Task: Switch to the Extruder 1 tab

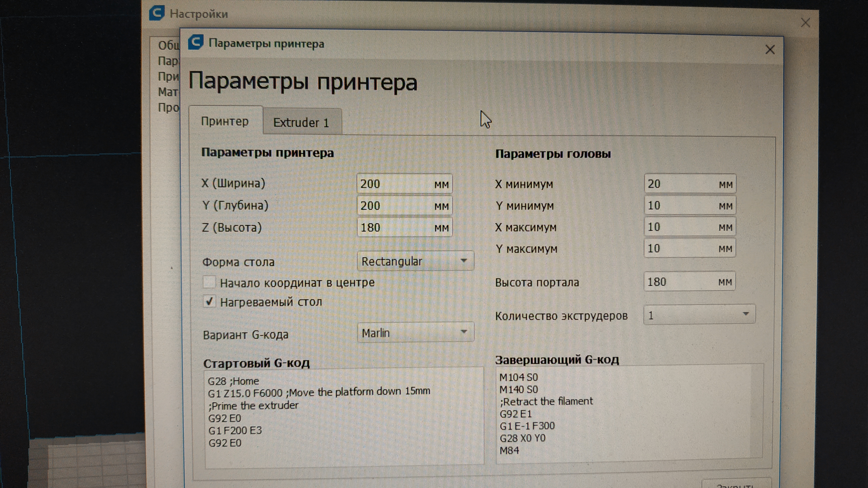Action: coord(301,122)
